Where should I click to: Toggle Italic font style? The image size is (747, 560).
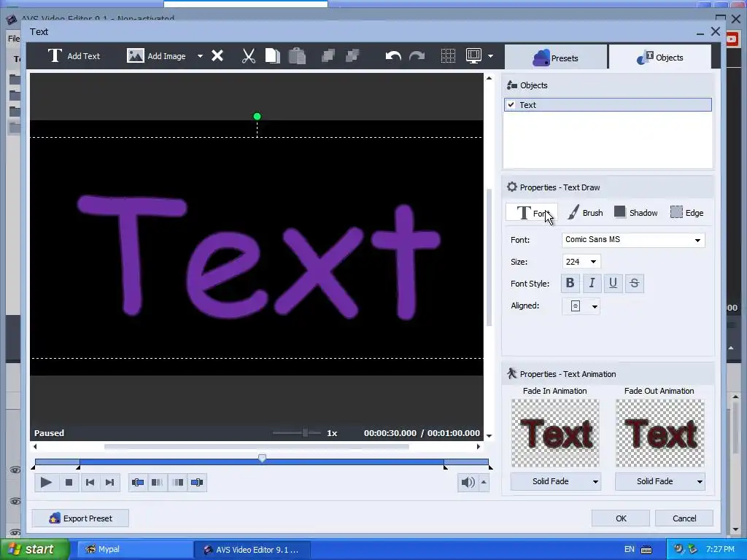coord(592,284)
